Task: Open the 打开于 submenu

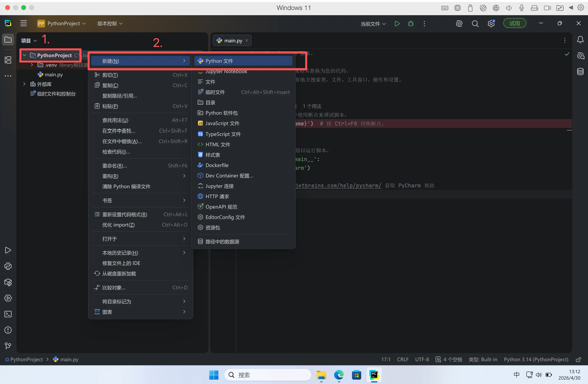Action: tap(140, 239)
